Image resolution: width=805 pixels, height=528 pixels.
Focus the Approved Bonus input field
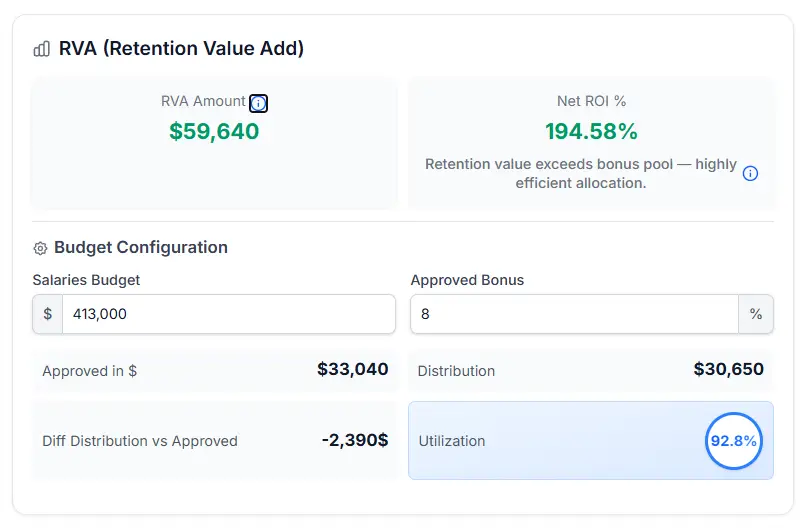[x=574, y=314]
